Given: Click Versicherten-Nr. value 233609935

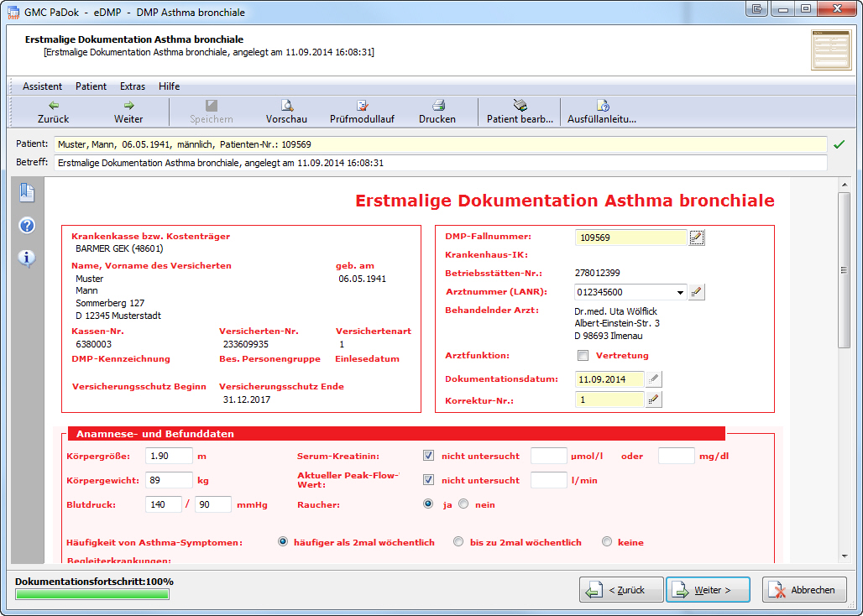Looking at the screenshot, I should [x=246, y=344].
